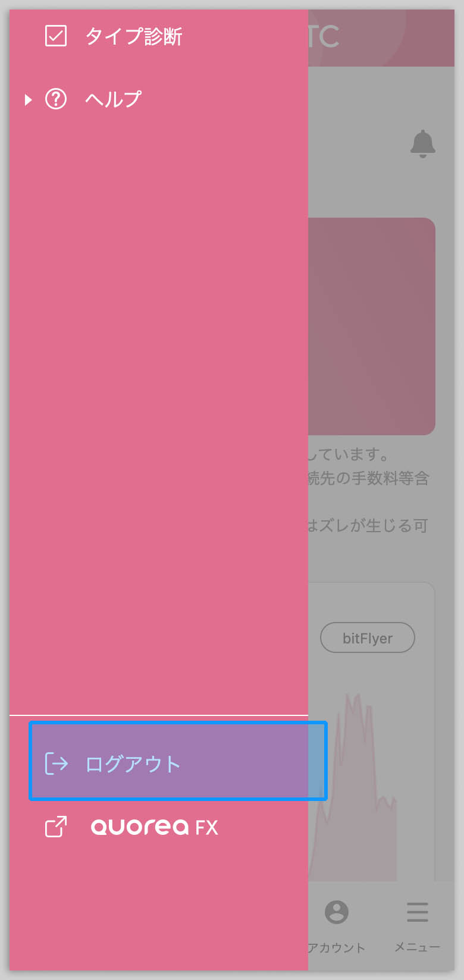Switch to the アカウント tab label
464x980 pixels.
point(337,948)
